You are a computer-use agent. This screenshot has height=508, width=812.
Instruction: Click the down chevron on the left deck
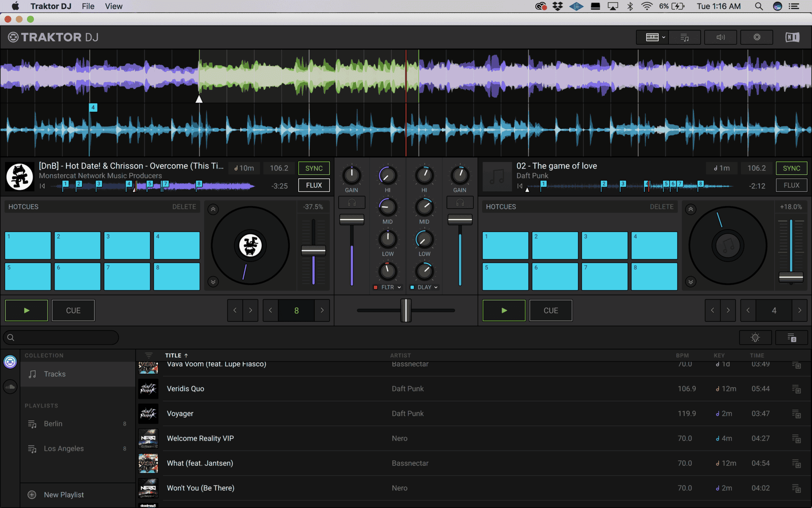213,282
